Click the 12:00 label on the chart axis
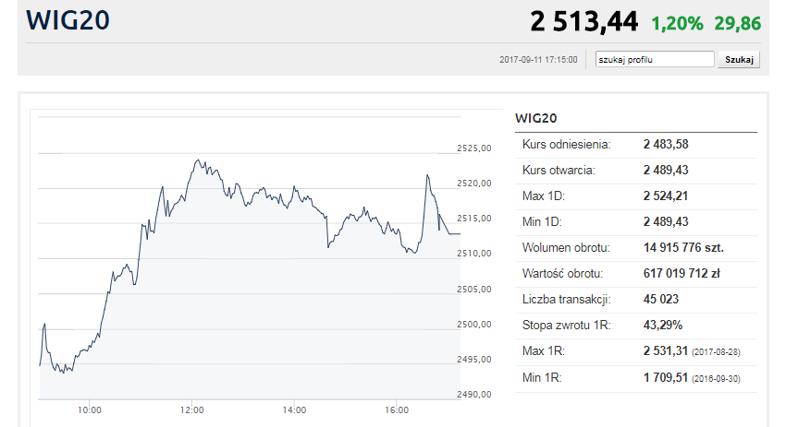Image resolution: width=786 pixels, height=427 pixels. coord(192,410)
